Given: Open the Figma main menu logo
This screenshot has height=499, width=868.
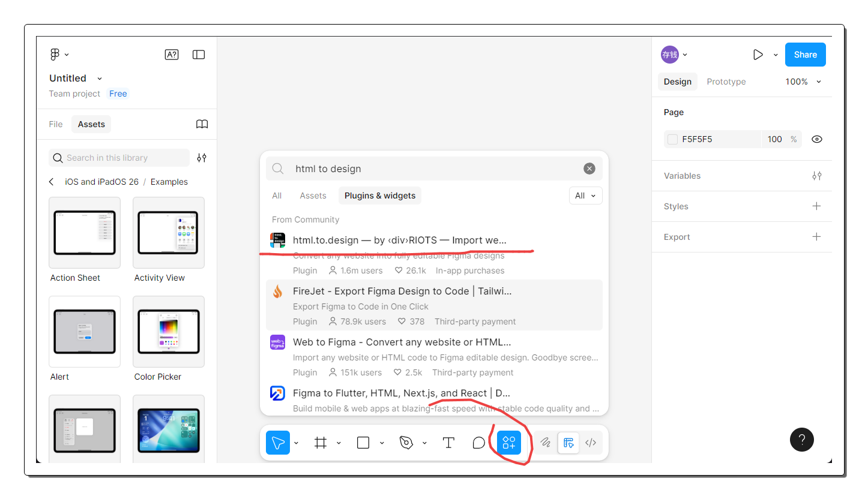Looking at the screenshot, I should pyautogui.click(x=55, y=55).
